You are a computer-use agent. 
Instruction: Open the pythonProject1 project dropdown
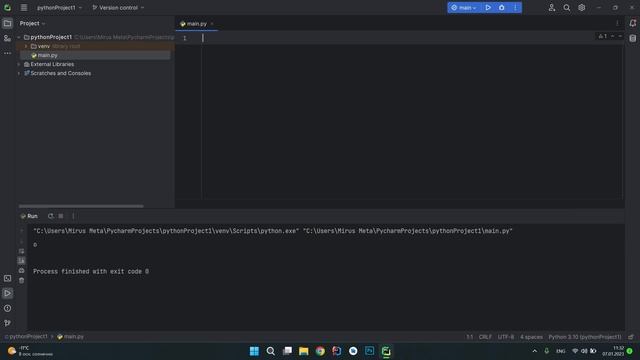(x=59, y=7)
